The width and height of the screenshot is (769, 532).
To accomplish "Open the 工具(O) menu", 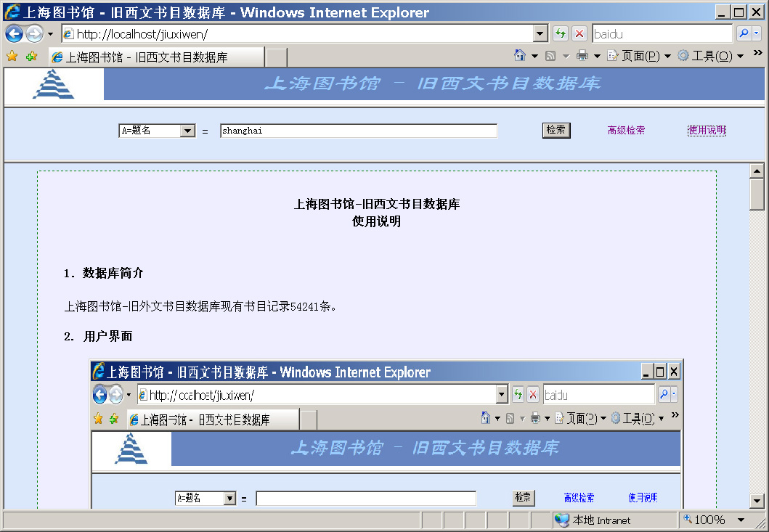I will (710, 56).
